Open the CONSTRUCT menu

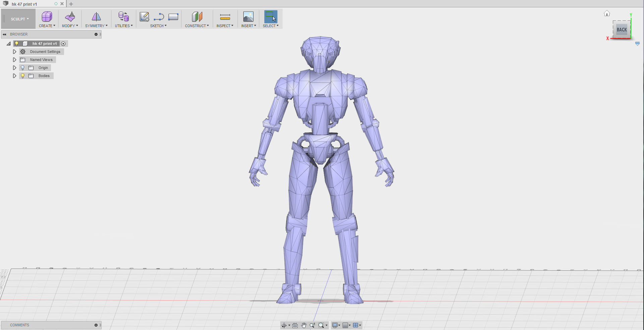click(x=197, y=26)
